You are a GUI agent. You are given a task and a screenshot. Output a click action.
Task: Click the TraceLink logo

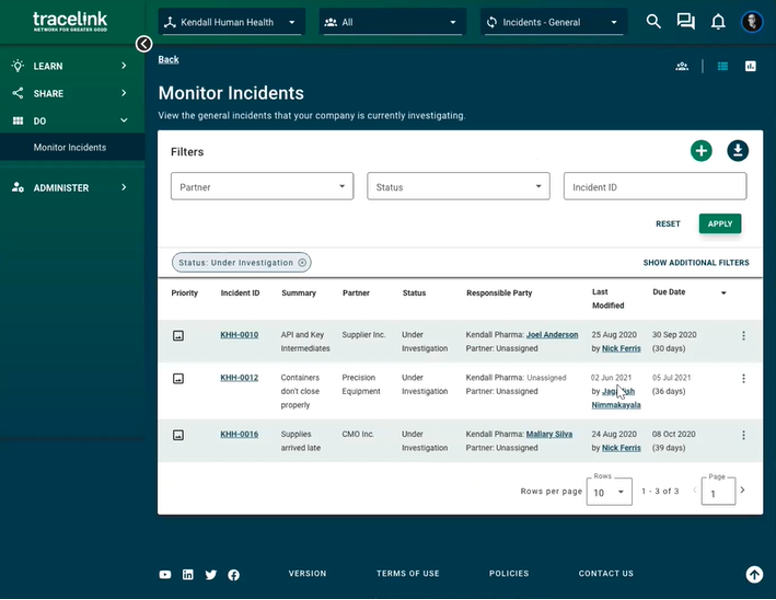70,21
